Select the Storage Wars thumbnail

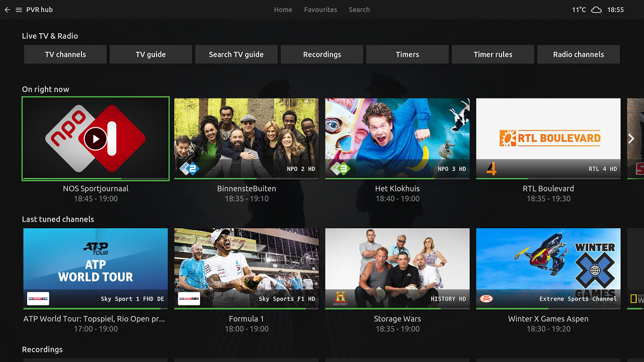(397, 269)
